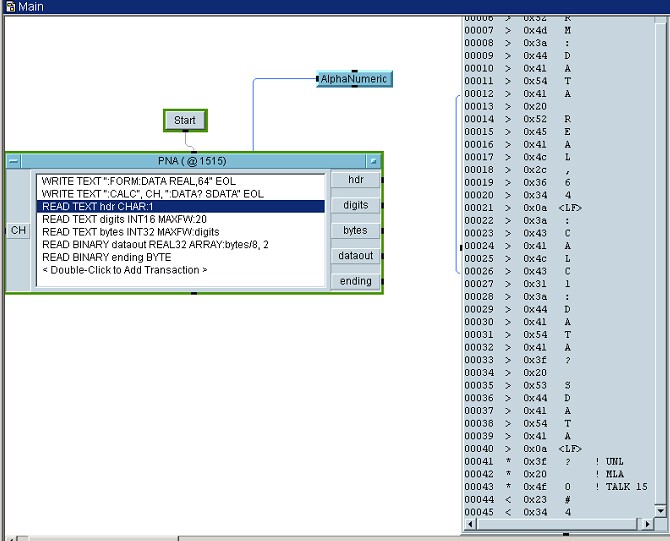
Task: Select the WRITE TEXT CALC SDATA transaction
Action: coord(152,194)
